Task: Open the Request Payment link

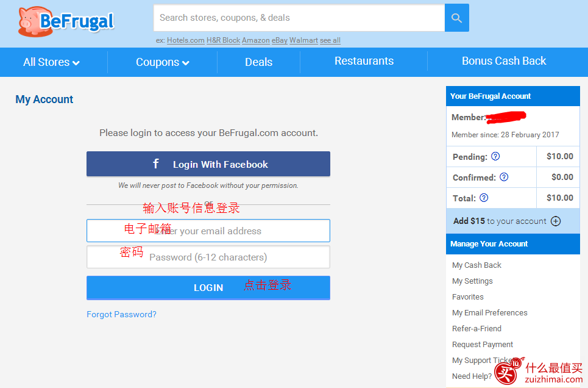Action: click(482, 345)
